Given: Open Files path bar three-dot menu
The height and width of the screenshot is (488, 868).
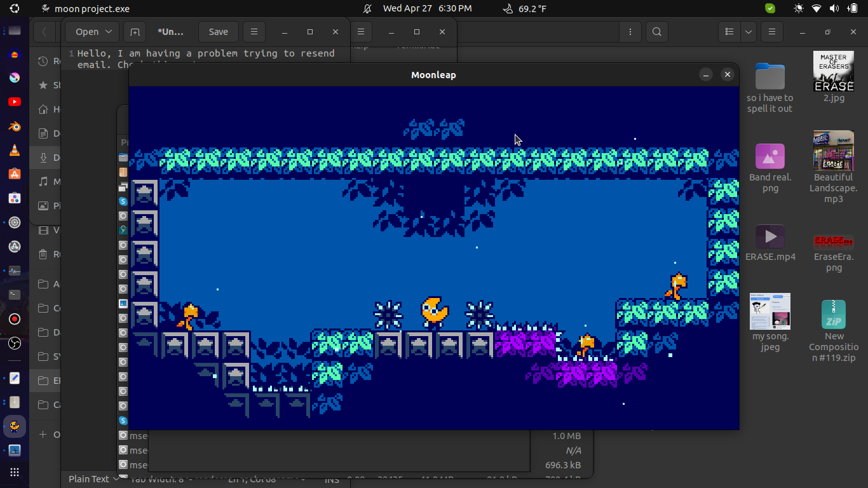Looking at the screenshot, I should [x=630, y=32].
